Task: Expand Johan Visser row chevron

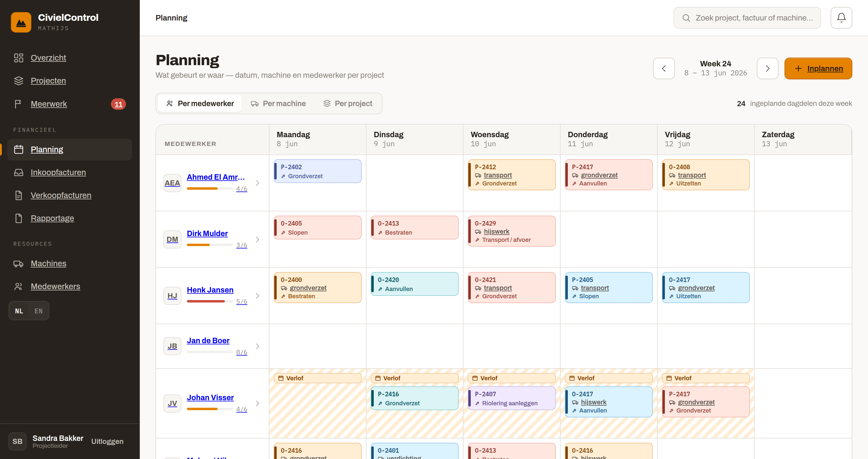Action: (x=257, y=403)
